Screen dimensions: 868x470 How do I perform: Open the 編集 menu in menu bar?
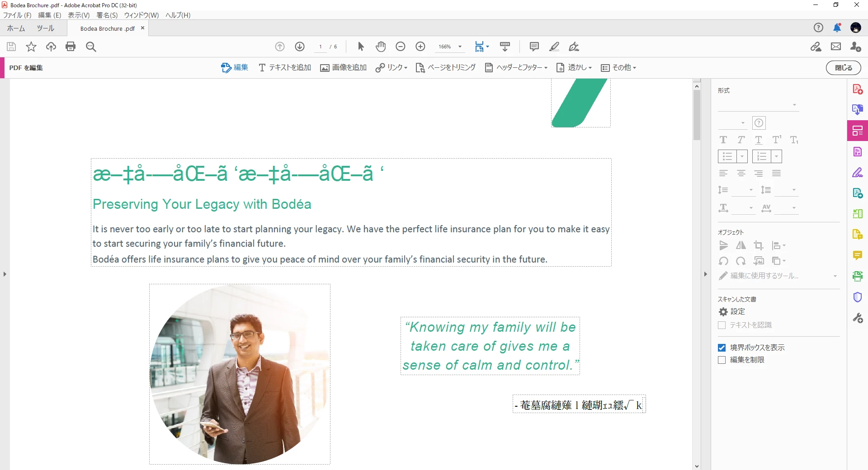(49, 15)
